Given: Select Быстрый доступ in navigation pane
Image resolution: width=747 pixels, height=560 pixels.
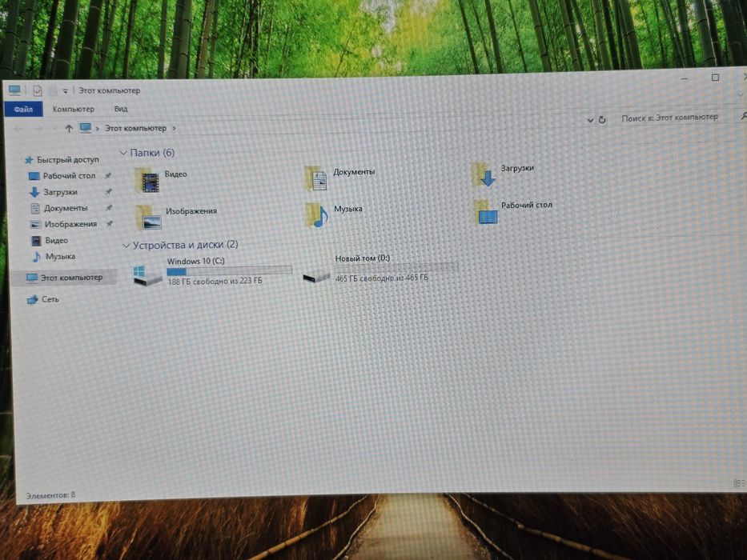Looking at the screenshot, I should pos(62,159).
